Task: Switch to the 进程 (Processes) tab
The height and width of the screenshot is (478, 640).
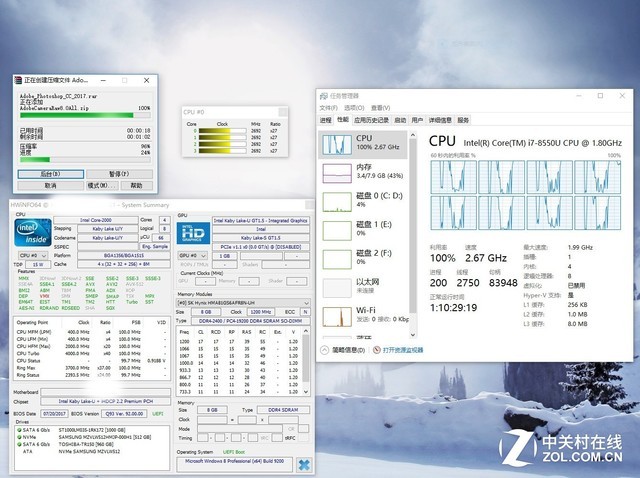Action: coord(325,119)
